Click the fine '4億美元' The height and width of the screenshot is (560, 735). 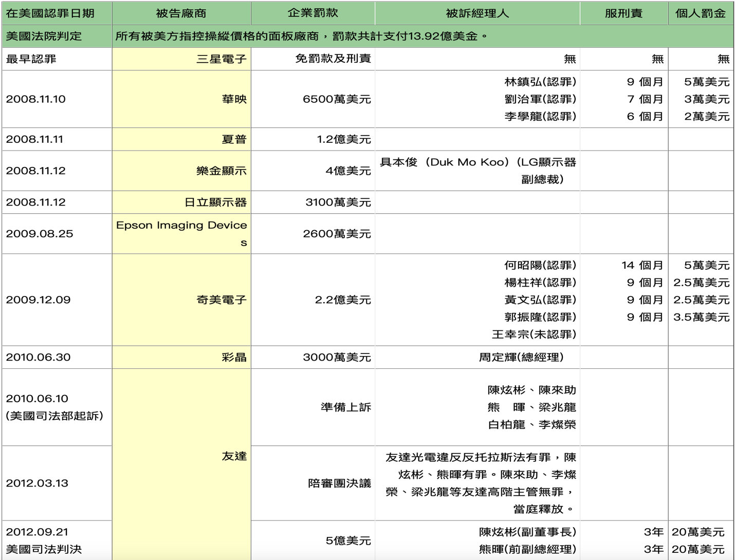pyautogui.click(x=348, y=171)
